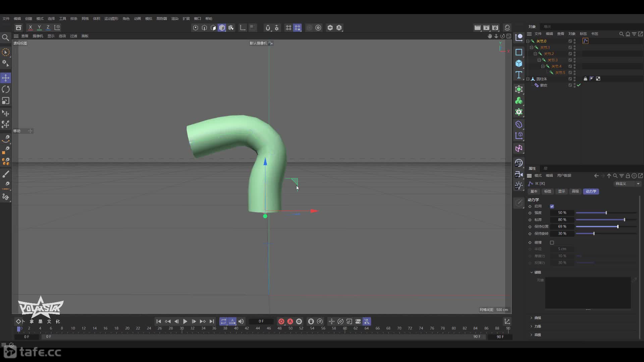
Task: Open render view clapperboard icon
Action: 477,28
